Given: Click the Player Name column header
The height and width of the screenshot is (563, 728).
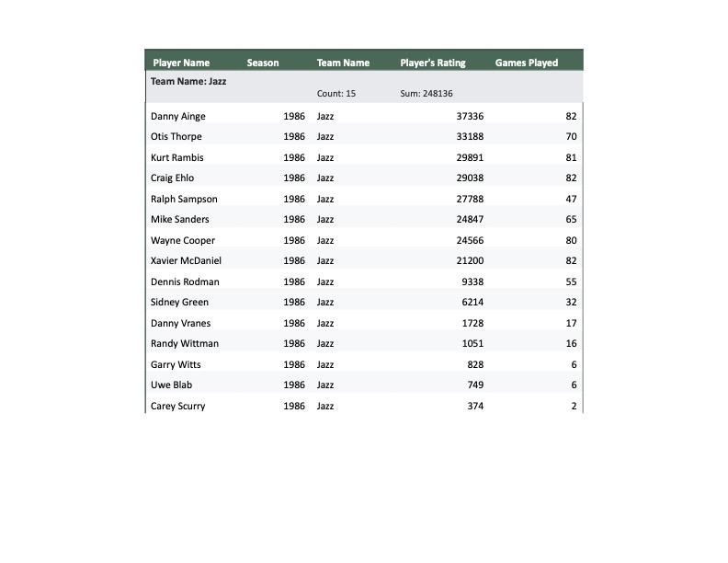Looking at the screenshot, I should pos(181,63).
